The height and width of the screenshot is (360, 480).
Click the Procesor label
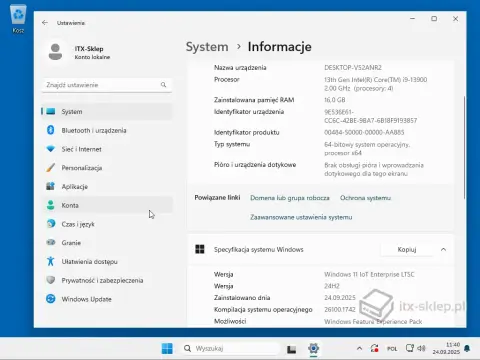pos(227,79)
